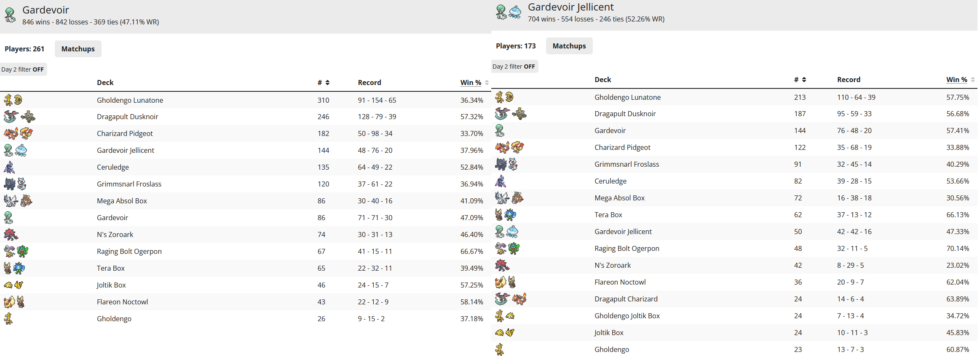Click Gholdengo Lunatone icons in left table
The width and height of the screenshot is (980, 357).
(13, 100)
